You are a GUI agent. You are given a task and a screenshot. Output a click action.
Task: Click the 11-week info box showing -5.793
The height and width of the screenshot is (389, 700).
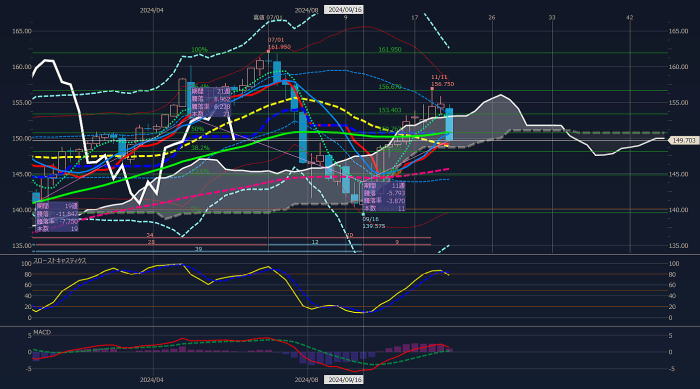tap(384, 197)
